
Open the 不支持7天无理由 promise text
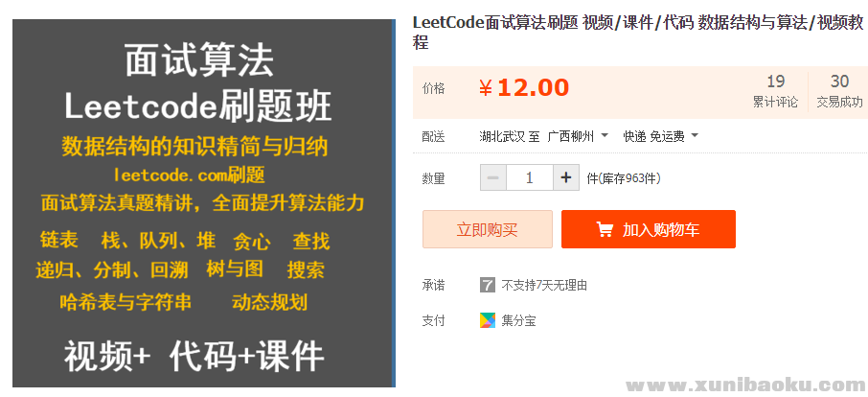coord(544,285)
